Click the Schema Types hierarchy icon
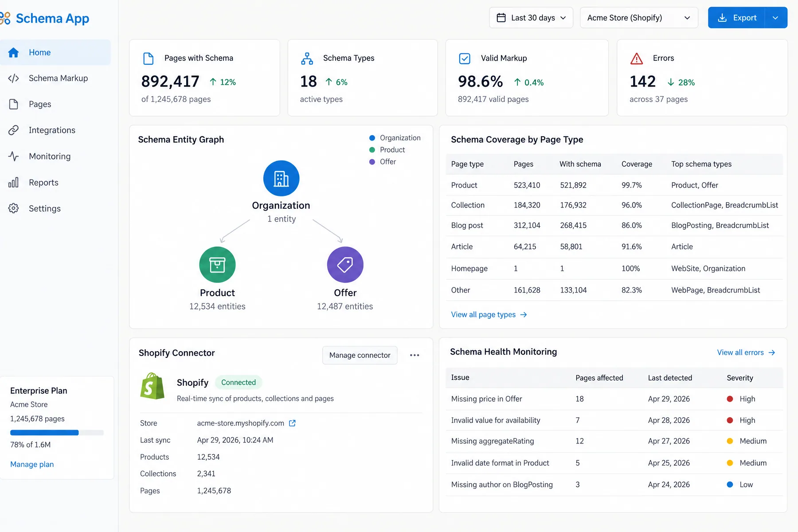The width and height of the screenshot is (798, 532). [x=307, y=59]
